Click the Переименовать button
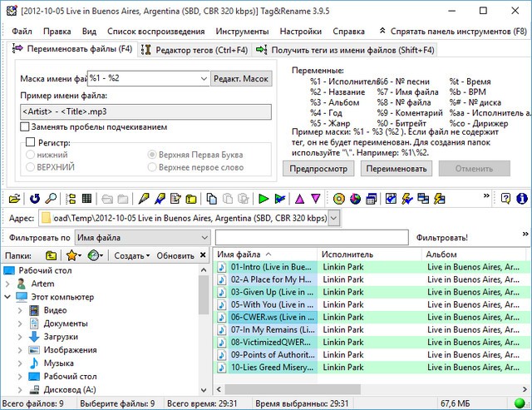The height and width of the screenshot is (410, 532). coord(397,168)
